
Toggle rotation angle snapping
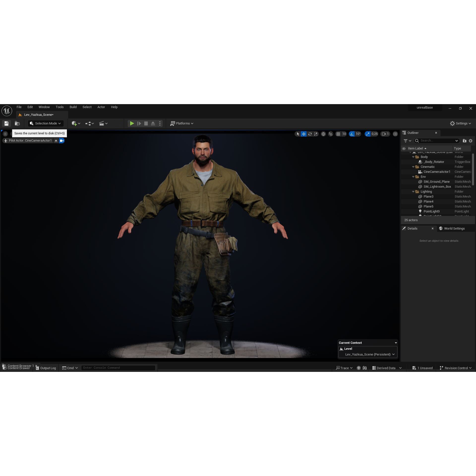tap(352, 134)
